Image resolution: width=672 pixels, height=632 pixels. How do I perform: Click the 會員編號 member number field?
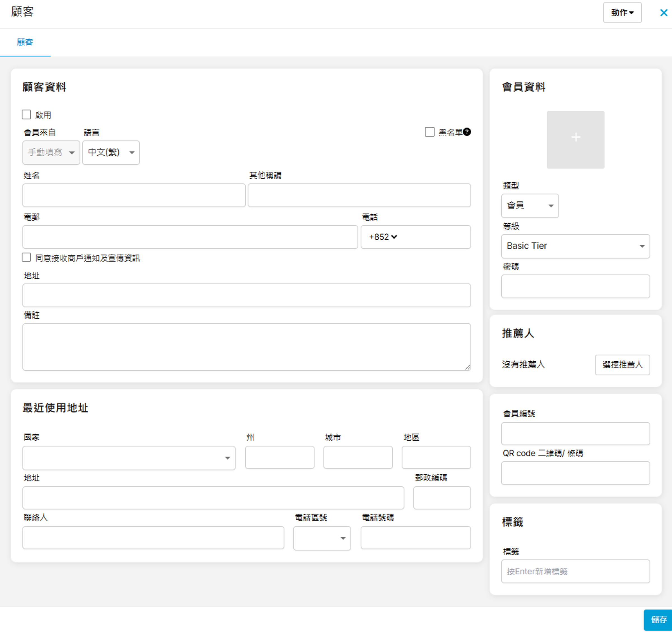pyautogui.click(x=575, y=434)
